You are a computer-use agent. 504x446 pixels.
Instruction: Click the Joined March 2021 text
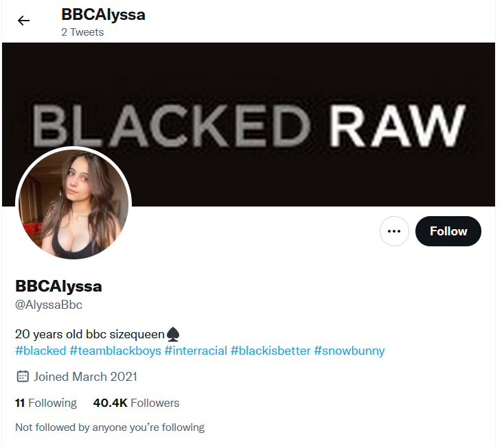[86, 376]
